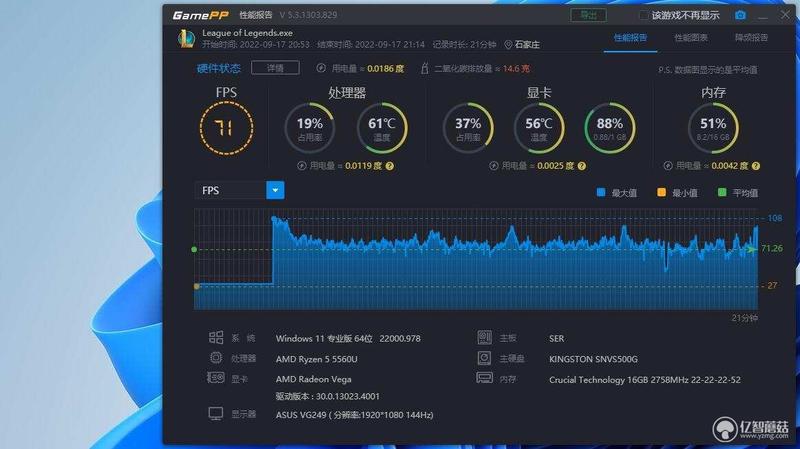Click the 内存 RAM icon in the info list

click(x=485, y=378)
